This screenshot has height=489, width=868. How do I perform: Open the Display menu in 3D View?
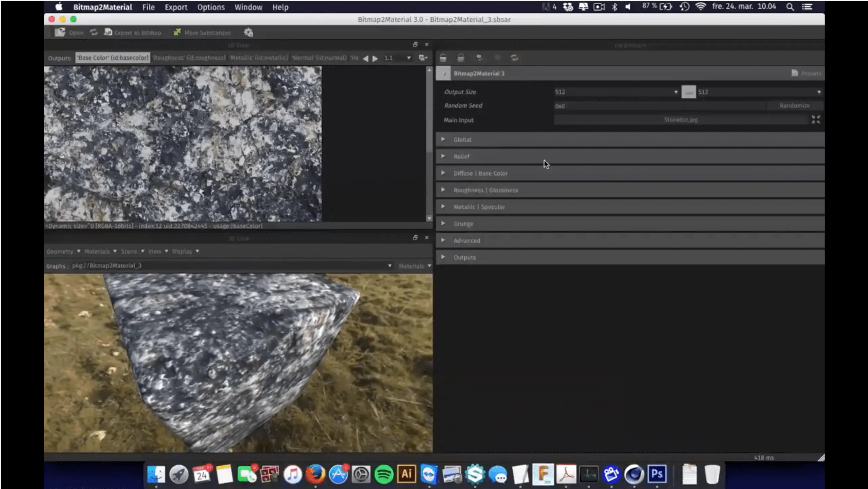tap(185, 251)
